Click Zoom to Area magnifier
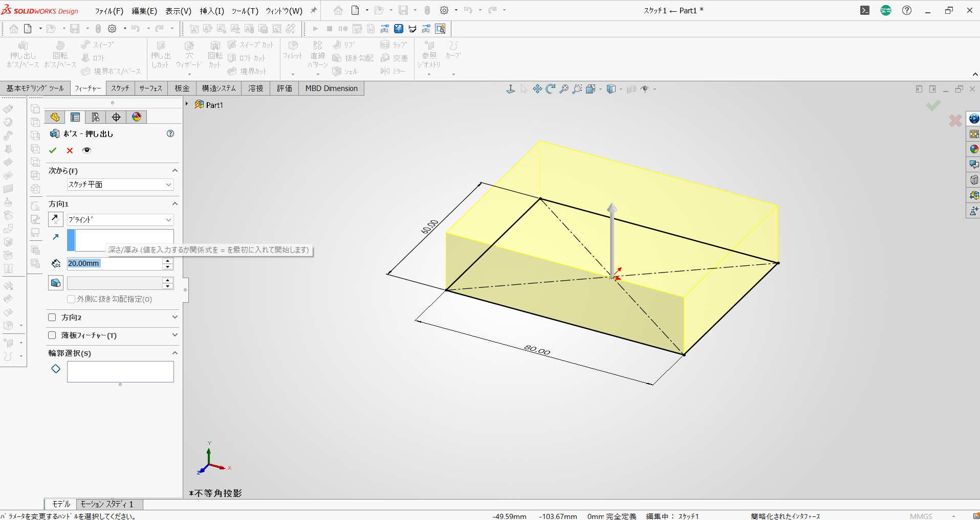This screenshot has width=980, height=520. (x=577, y=89)
